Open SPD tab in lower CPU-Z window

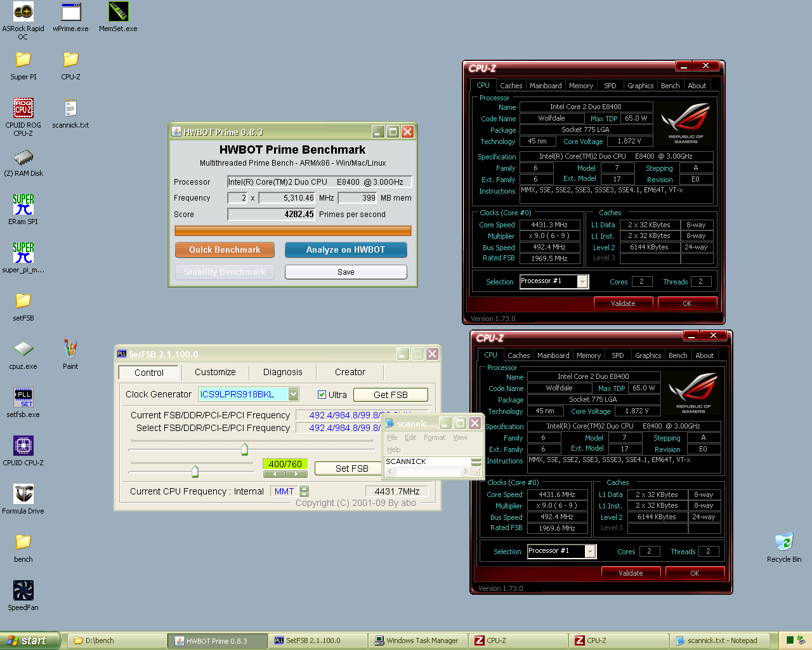(x=617, y=355)
